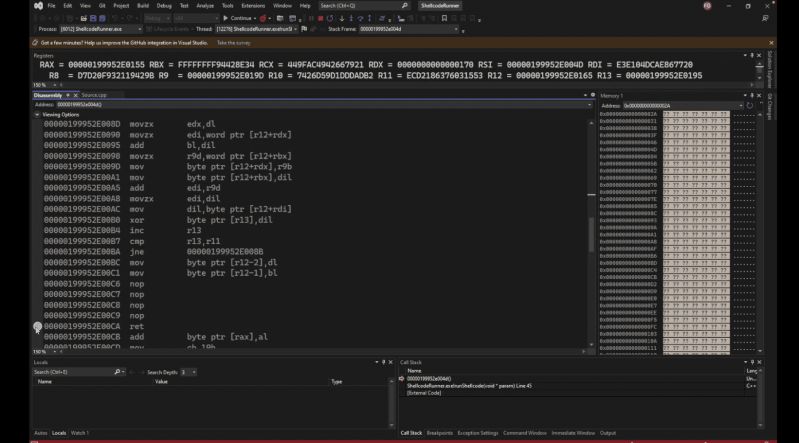Click the Locals search input field
Image resolution: width=799 pixels, height=443 pixels.
[73, 372]
